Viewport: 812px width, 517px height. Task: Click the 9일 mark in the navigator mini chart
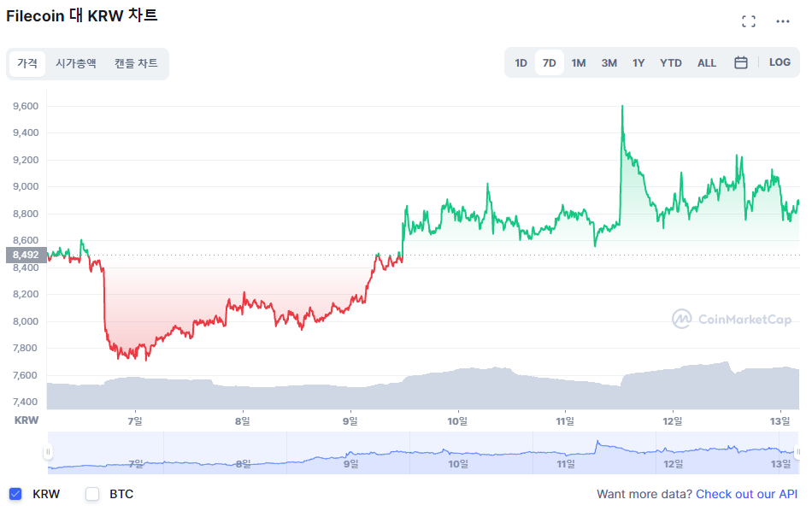point(350,464)
